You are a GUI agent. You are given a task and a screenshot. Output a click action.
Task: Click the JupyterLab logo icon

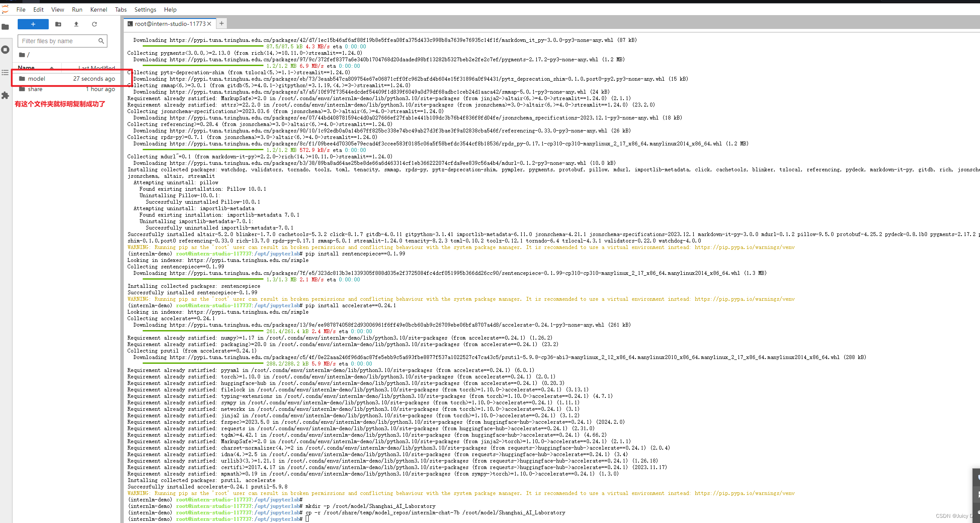(5, 9)
